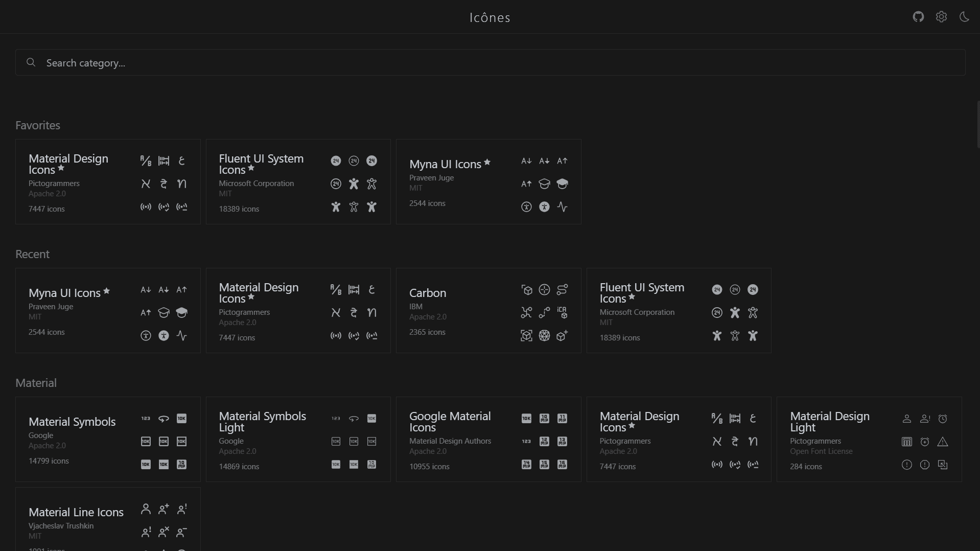Click the '14799 icons' count text
This screenshot has height=551, width=980.
[x=49, y=461]
